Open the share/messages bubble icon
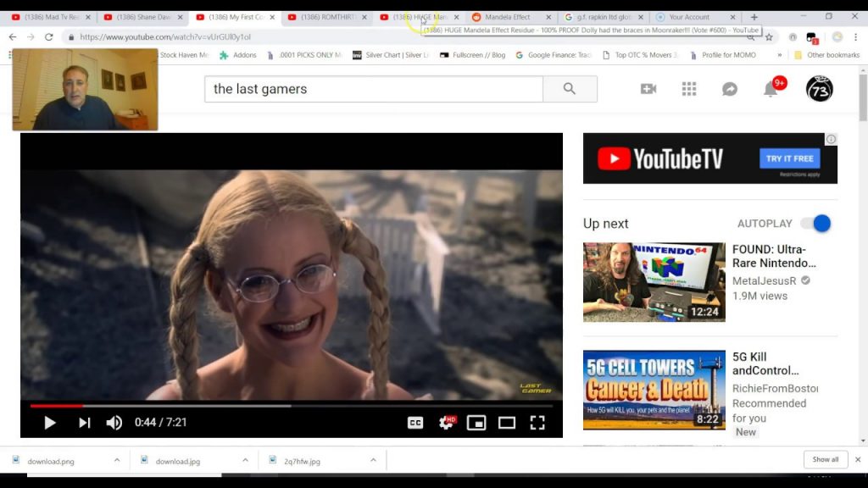Image resolution: width=868 pixels, height=488 pixels. tap(730, 88)
